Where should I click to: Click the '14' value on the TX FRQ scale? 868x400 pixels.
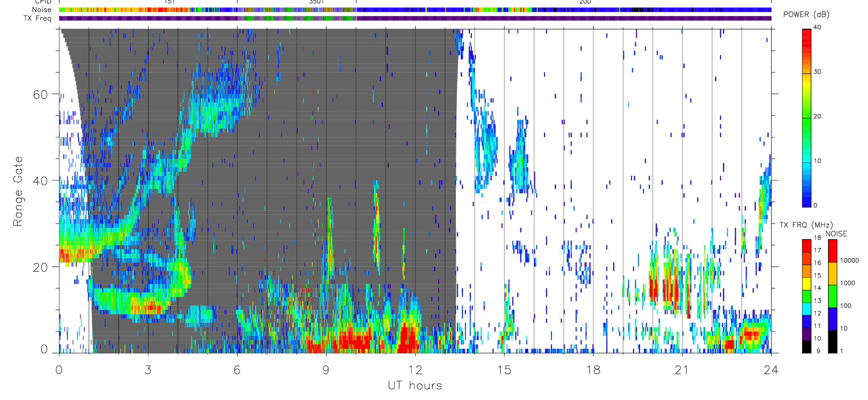[x=817, y=288]
